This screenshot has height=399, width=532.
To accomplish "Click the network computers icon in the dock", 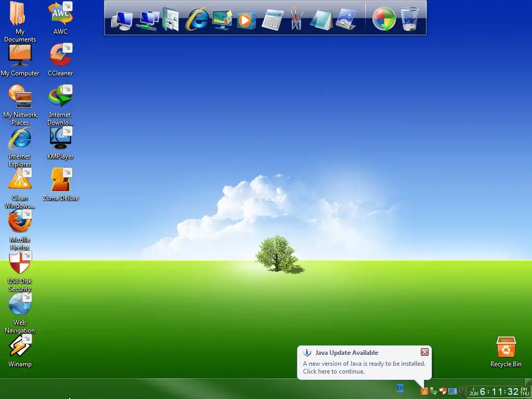I will 148,20.
